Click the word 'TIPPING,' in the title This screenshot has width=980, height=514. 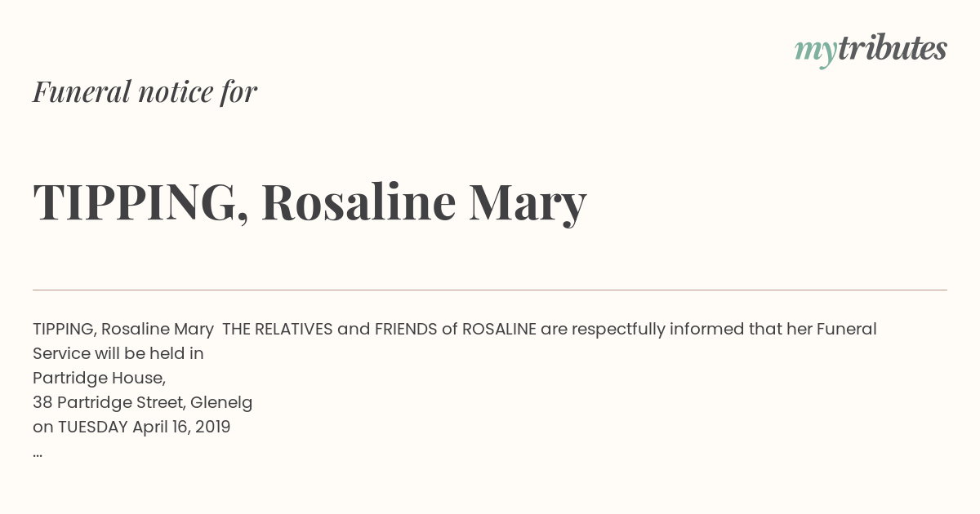pos(141,202)
